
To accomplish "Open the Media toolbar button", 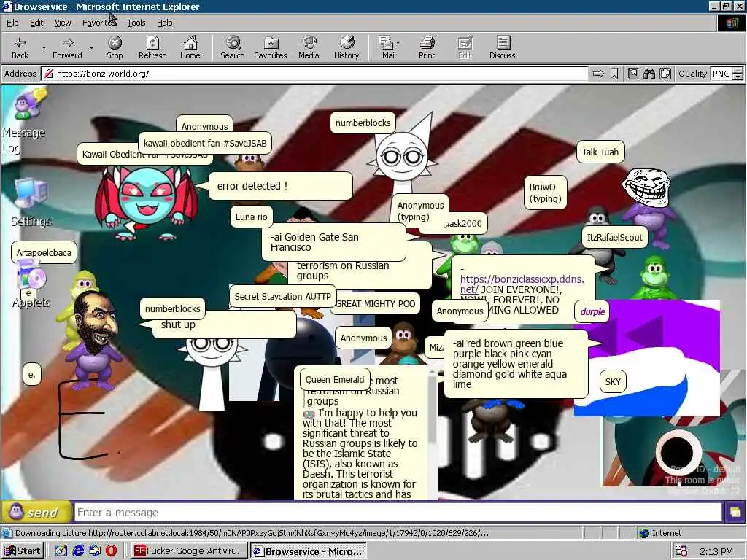I will click(309, 47).
